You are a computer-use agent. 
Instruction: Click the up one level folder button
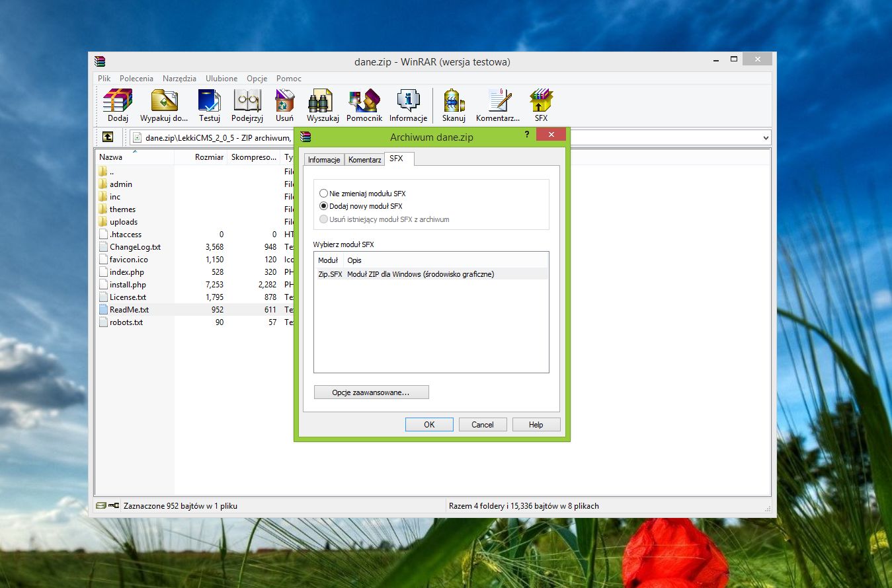[x=108, y=137]
